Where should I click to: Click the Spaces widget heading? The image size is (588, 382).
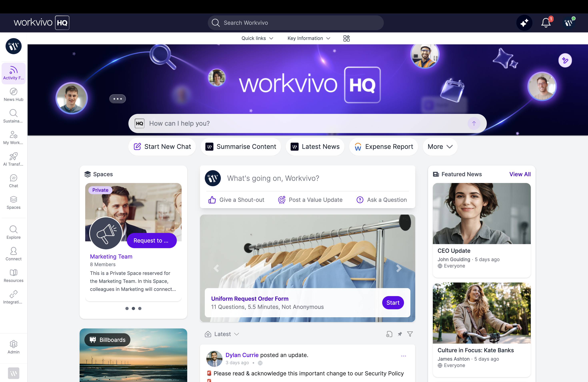(98, 174)
